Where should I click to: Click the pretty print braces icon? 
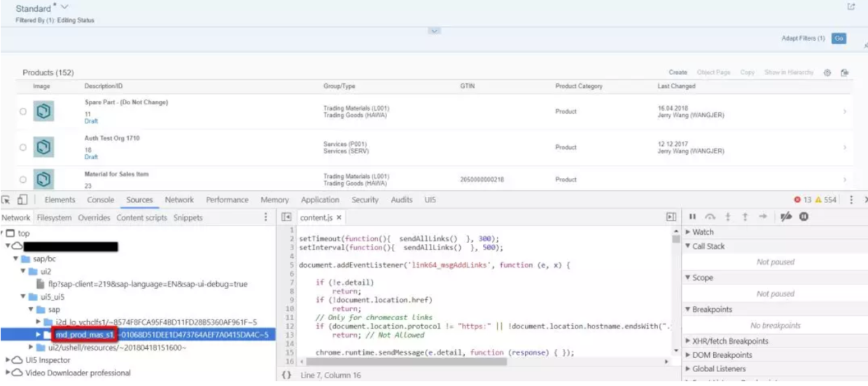click(286, 375)
